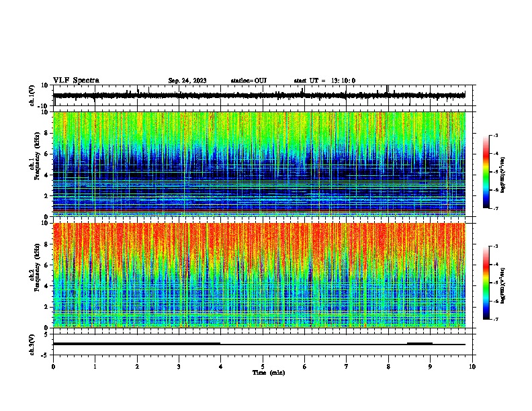Click the ch.2 "Frequency (kHz)" axis label

[x=37, y=267]
